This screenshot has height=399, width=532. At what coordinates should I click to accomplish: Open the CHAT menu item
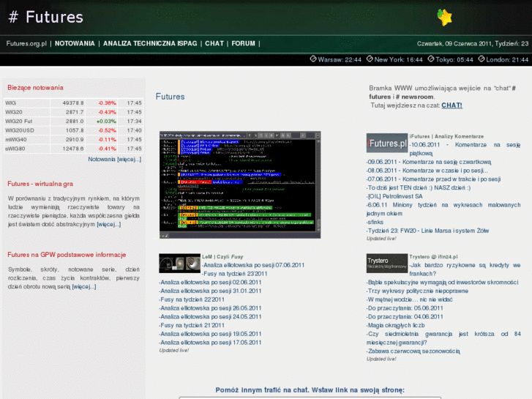214,43
